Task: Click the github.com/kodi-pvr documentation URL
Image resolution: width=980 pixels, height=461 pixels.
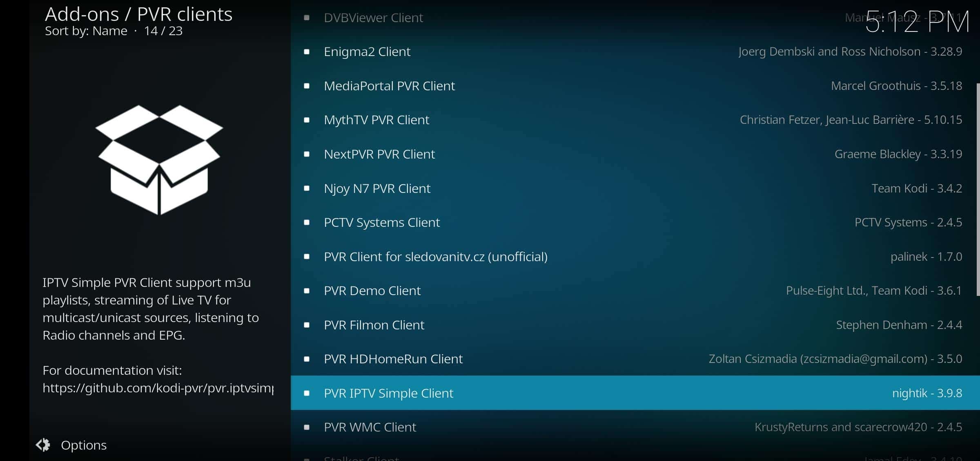Action: [158, 388]
